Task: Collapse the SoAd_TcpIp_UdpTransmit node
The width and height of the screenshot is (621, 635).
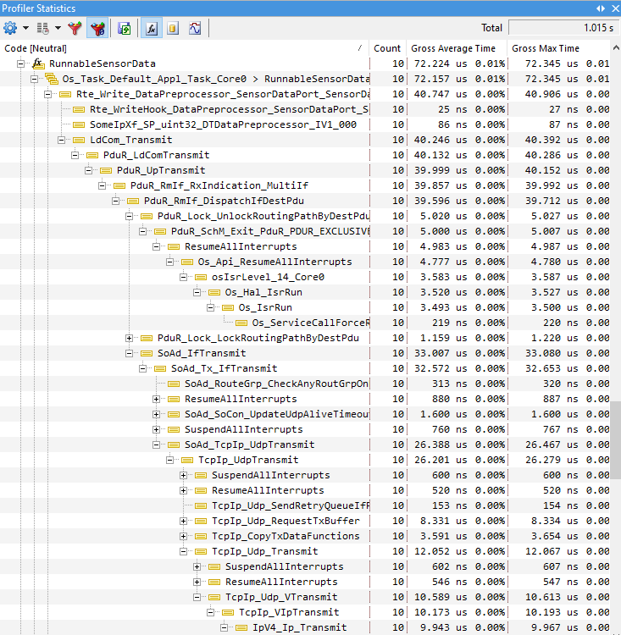Action: click(156, 445)
